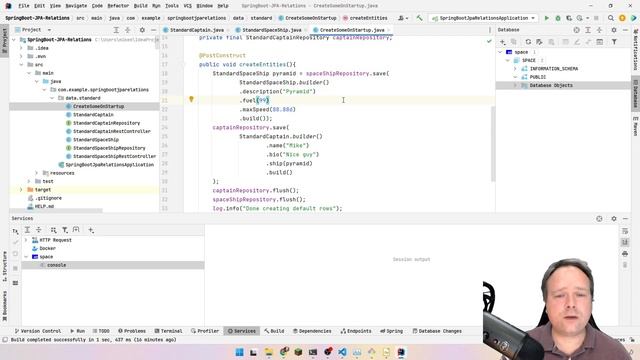The width and height of the screenshot is (640, 360).
Task: Open the Database Changes tool window
Action: 437,331
